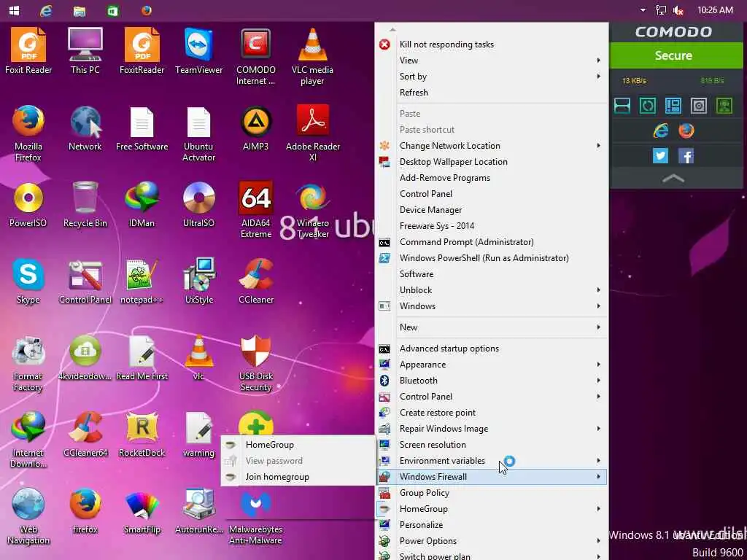
Task: Choose Join homegroup in submenu
Action: 298,477
